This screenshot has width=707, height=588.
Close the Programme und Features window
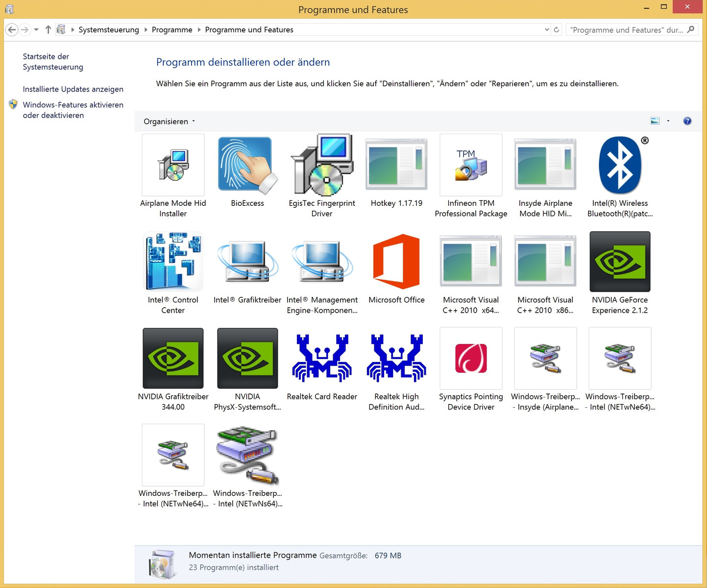687,7
